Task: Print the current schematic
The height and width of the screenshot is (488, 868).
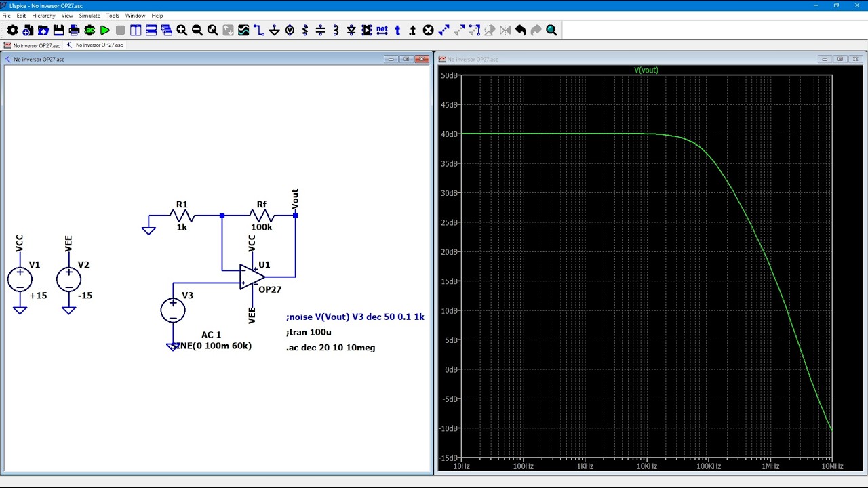Action: [x=74, y=30]
